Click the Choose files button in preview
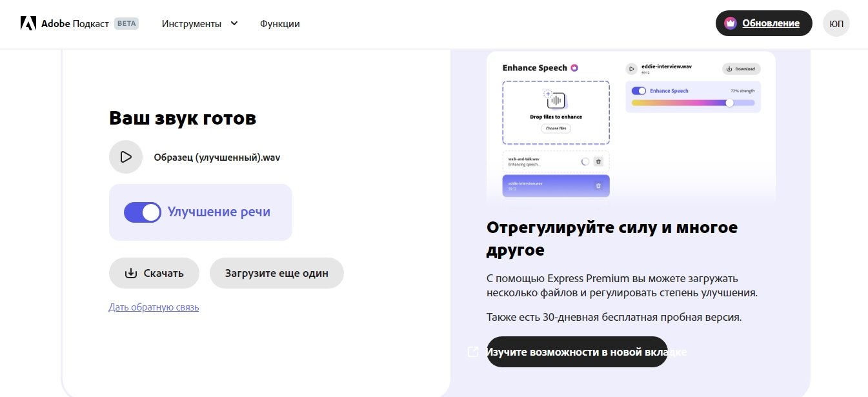868x397 pixels. pos(556,128)
